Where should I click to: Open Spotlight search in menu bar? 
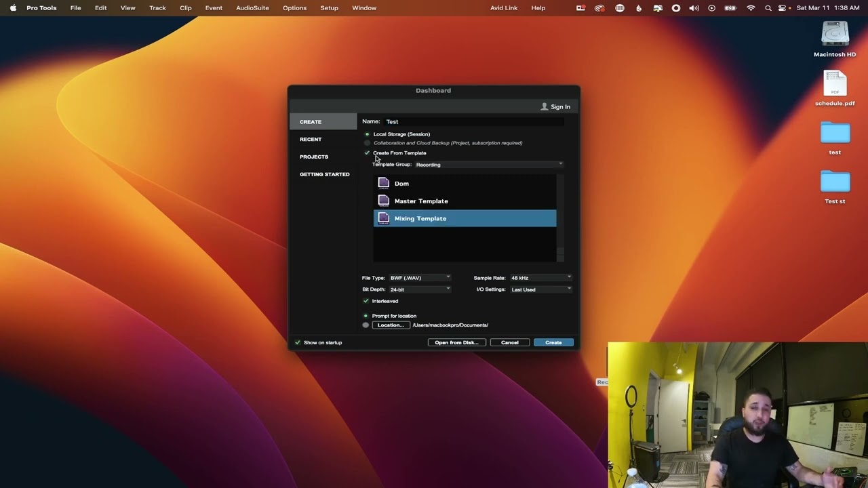[x=768, y=8]
